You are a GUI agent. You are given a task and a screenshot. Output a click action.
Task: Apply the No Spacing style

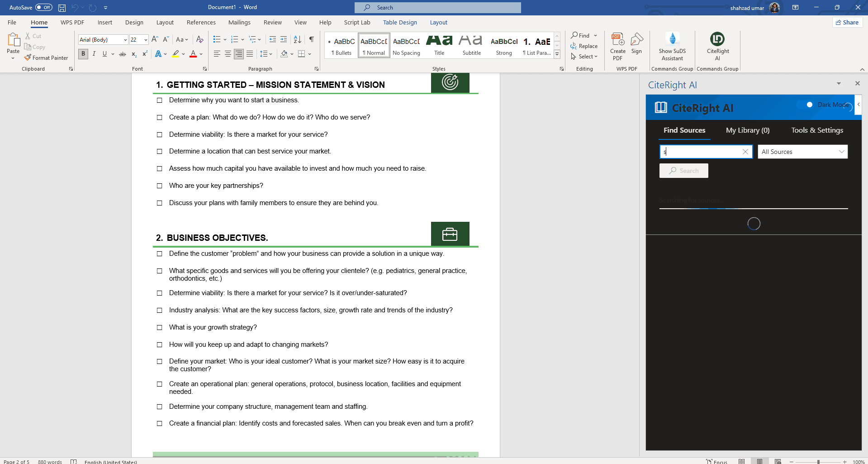coord(406,45)
